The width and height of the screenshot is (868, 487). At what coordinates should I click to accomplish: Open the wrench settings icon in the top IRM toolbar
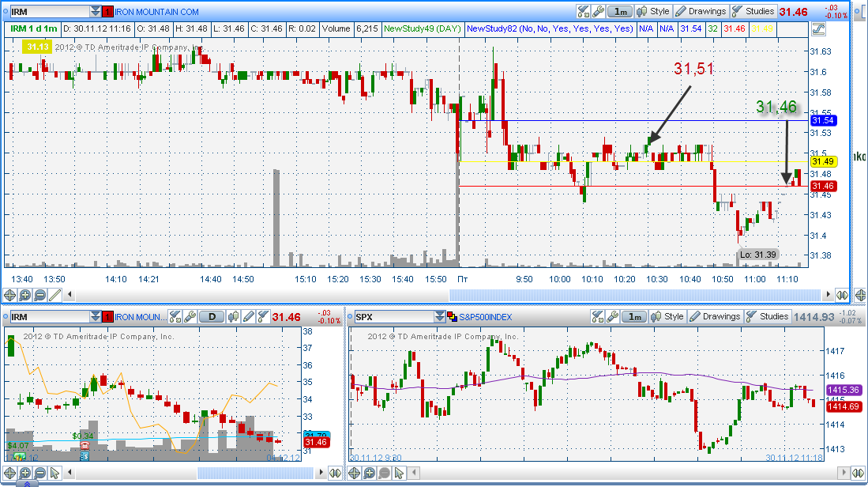(x=599, y=11)
